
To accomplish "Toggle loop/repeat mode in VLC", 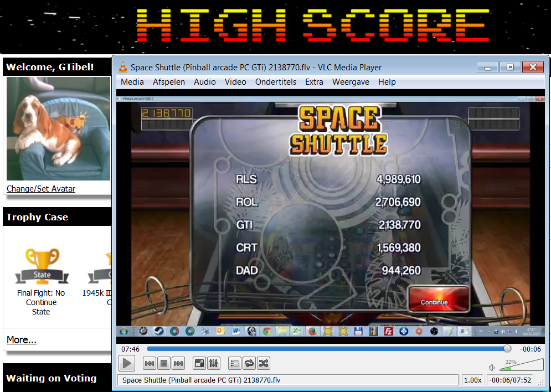I will pos(249,364).
